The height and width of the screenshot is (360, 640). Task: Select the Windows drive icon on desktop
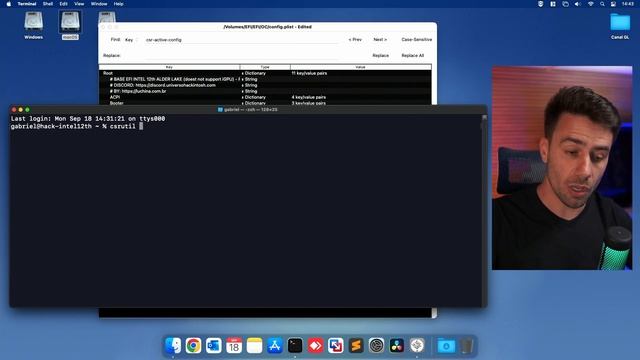point(33,21)
